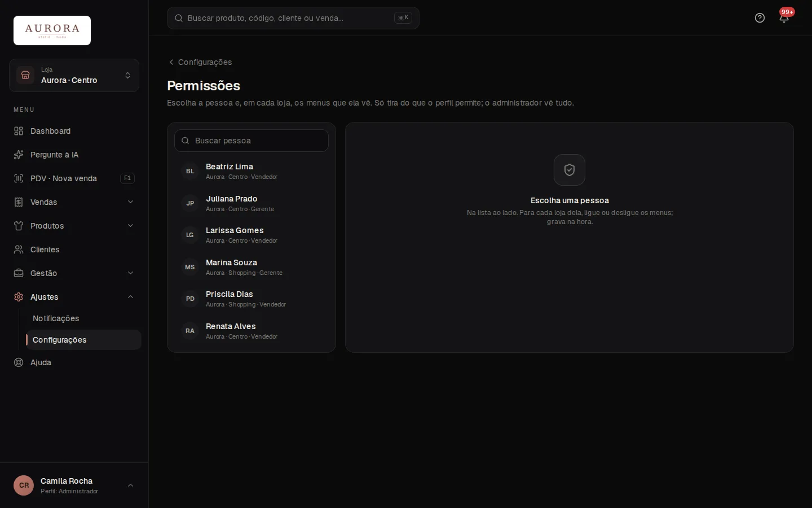Click the F1 shortcut badge on PDV
The height and width of the screenshot is (508, 812).
(x=127, y=178)
